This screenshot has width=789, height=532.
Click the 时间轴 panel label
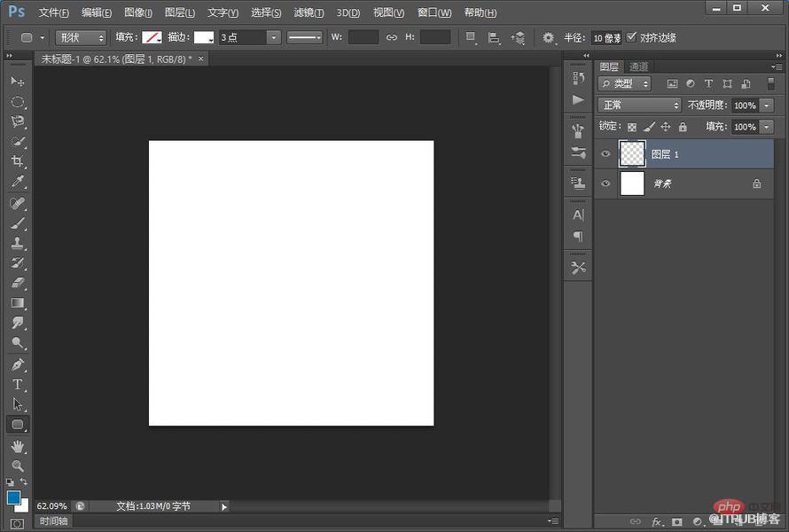point(53,521)
